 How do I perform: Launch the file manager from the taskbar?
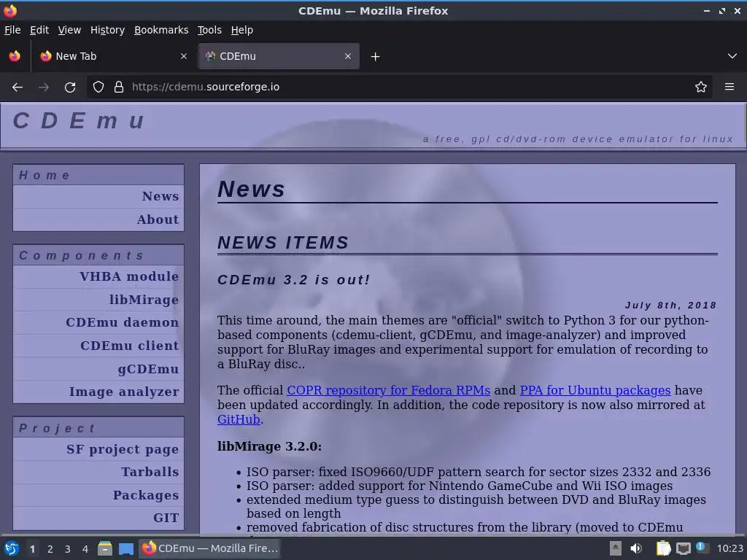pyautogui.click(x=105, y=548)
